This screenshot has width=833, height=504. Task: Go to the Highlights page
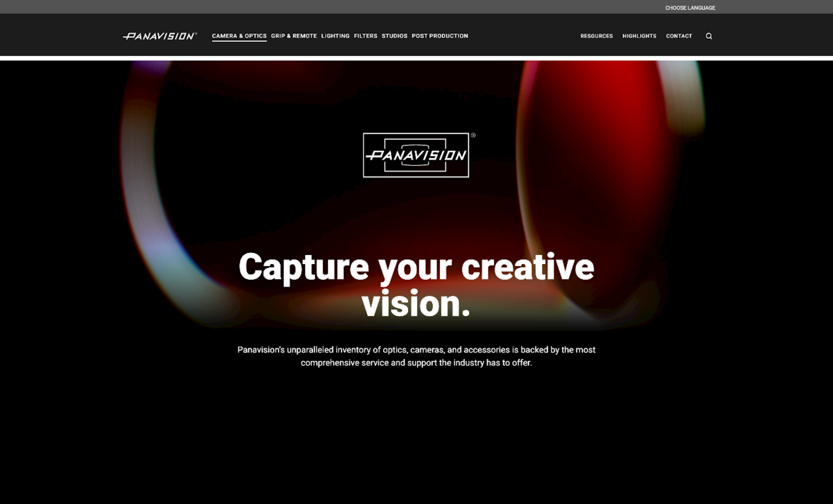[x=639, y=36]
